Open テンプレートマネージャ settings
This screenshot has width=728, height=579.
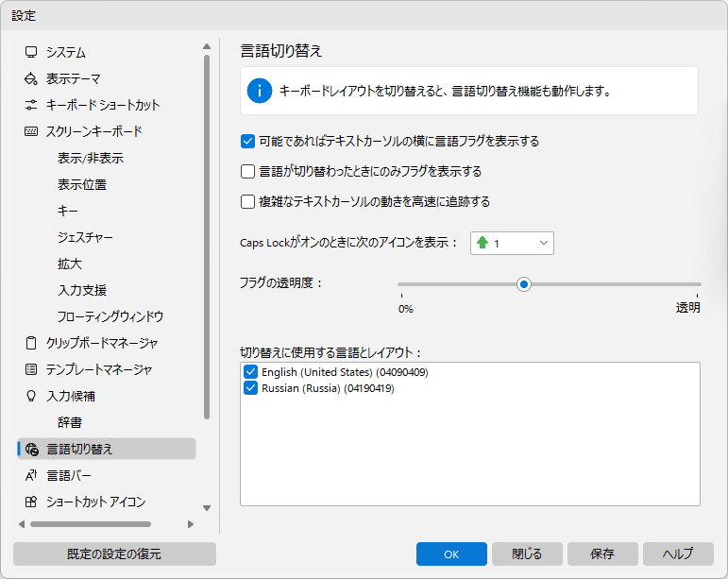[99, 370]
